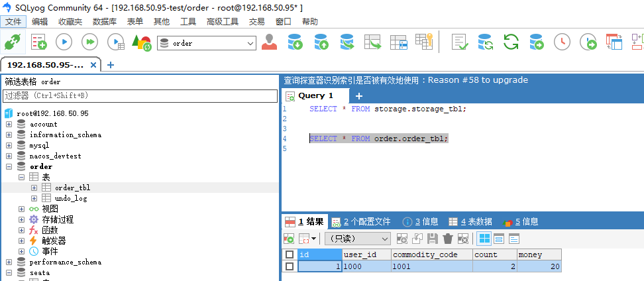This screenshot has width=644, height=281.
Task: Open the 文件 menu
Action: [x=13, y=22]
